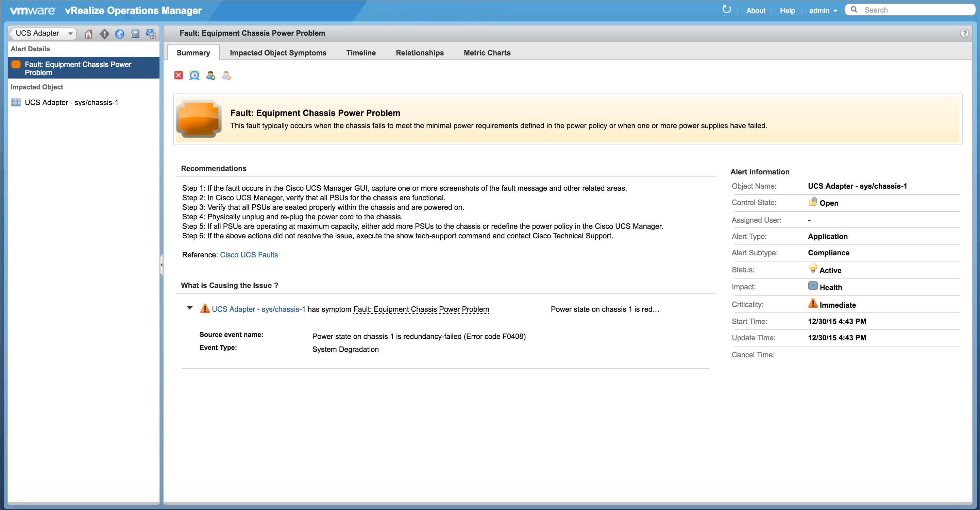This screenshot has height=510, width=980.
Task: Switch to Impacted Object Symptoms tab
Action: tap(278, 53)
